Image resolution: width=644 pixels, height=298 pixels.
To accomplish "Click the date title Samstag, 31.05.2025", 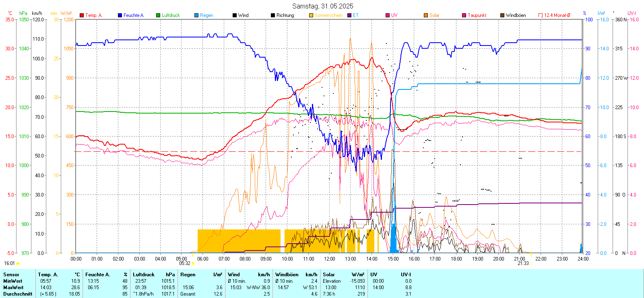I will 322,6.
